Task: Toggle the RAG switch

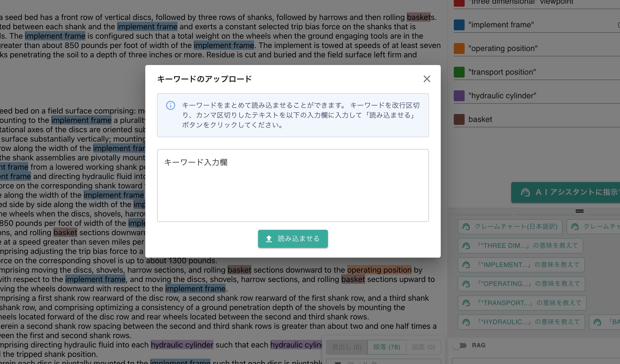Action: coord(459,346)
